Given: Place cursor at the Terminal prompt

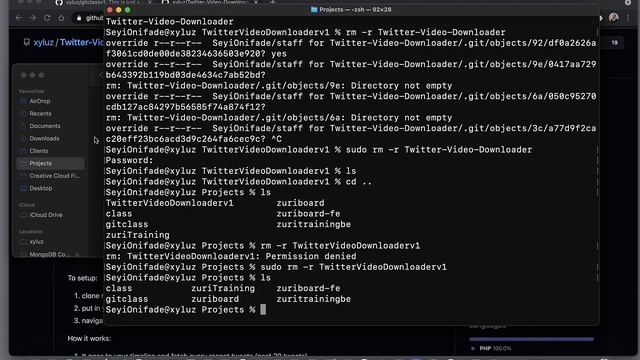Looking at the screenshot, I should 263,310.
